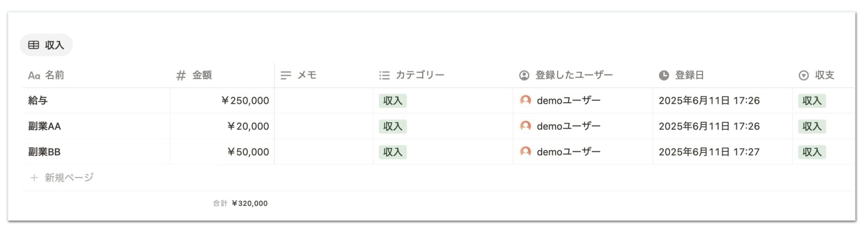Click the person icon beside 登録したユーザー

[524, 76]
